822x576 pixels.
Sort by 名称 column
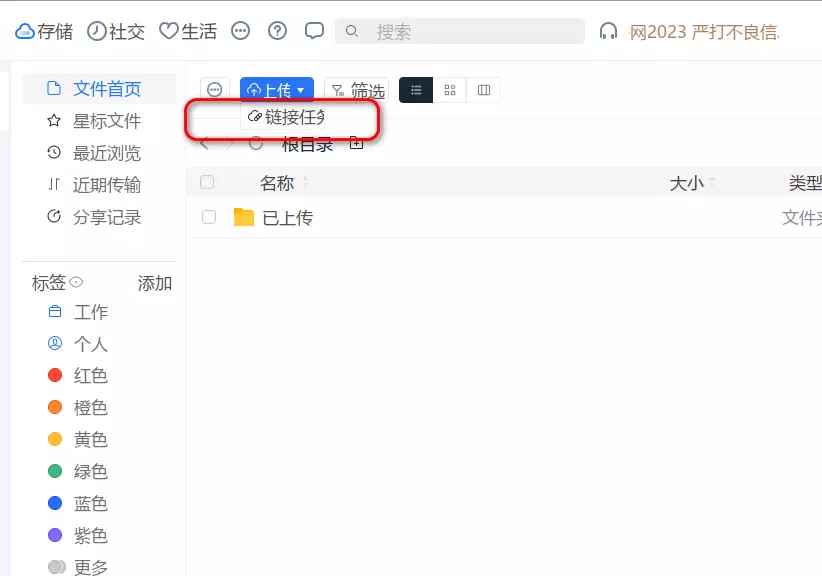[277, 183]
